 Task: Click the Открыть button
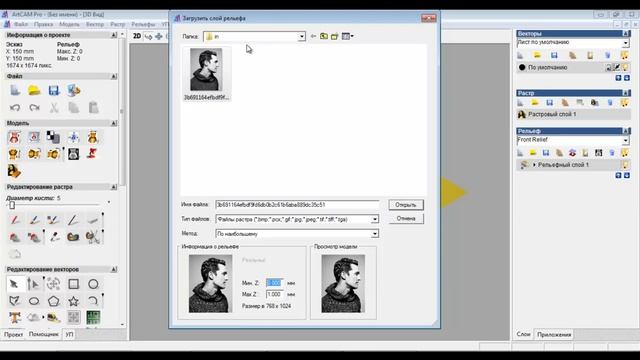click(406, 204)
